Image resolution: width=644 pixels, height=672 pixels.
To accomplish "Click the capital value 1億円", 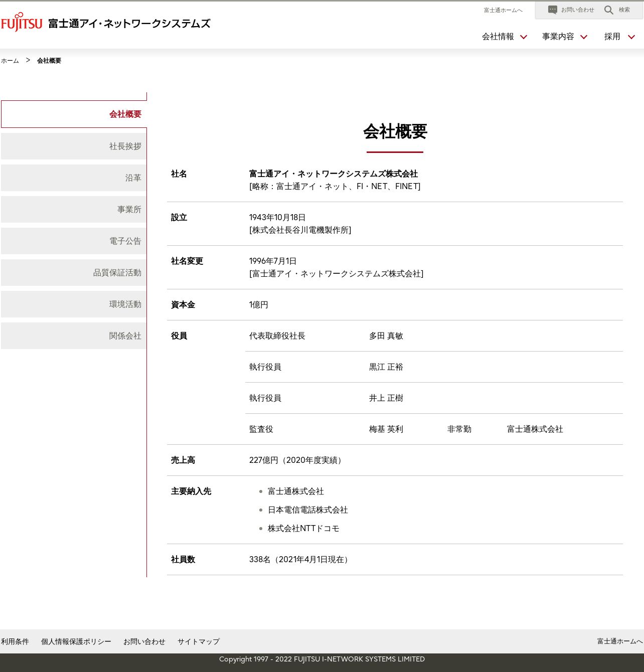I will [259, 305].
